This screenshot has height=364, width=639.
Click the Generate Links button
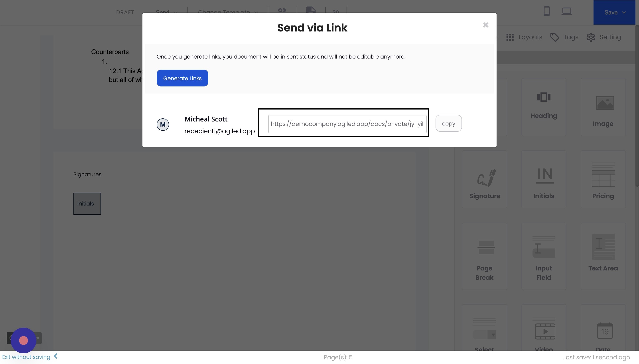(182, 78)
